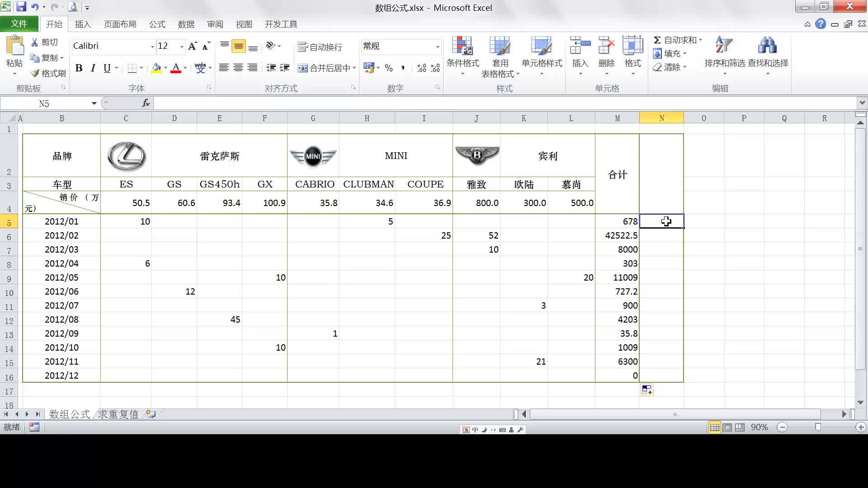The height and width of the screenshot is (488, 868).
Task: Click the Save icon in quick access toolbar
Action: [22, 7]
